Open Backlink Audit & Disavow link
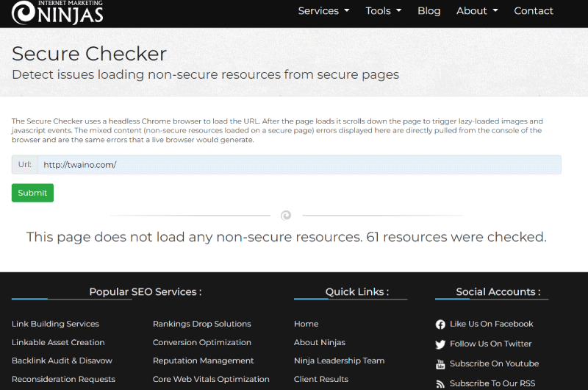This screenshot has height=390, width=588. point(62,361)
